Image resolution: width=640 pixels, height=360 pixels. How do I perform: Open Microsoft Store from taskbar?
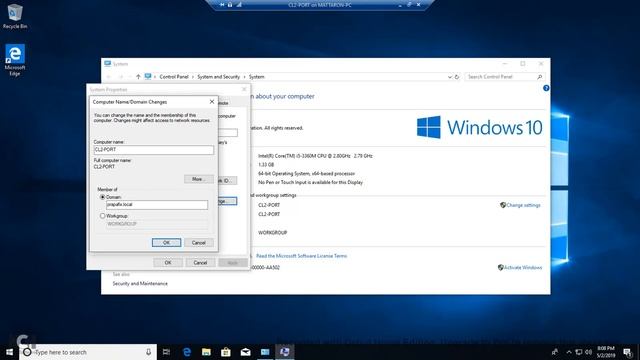point(226,352)
